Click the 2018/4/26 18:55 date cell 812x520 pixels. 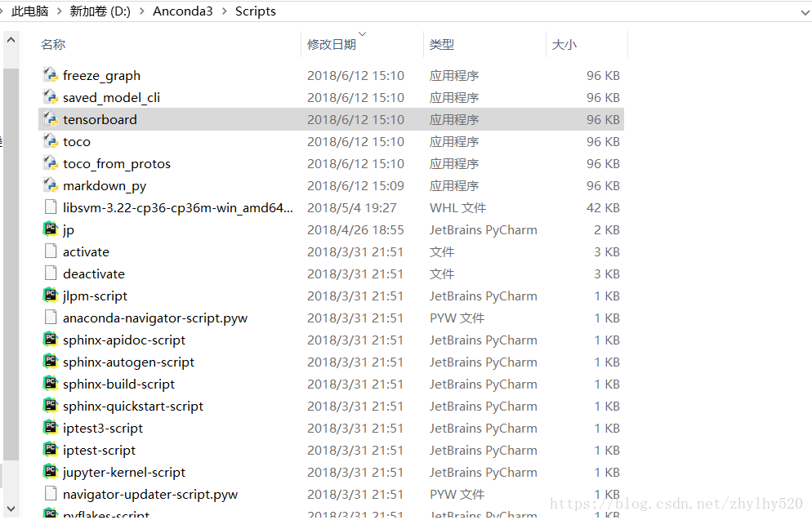(x=355, y=229)
